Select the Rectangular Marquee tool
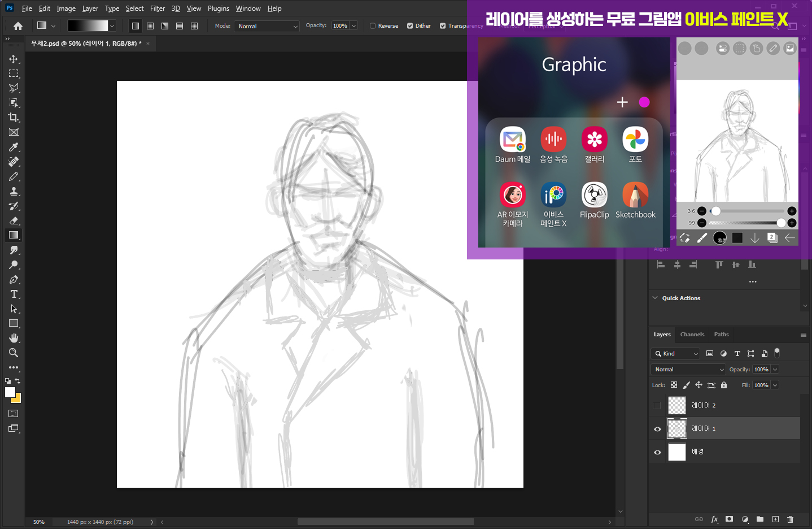The image size is (812, 529). pos(14,73)
